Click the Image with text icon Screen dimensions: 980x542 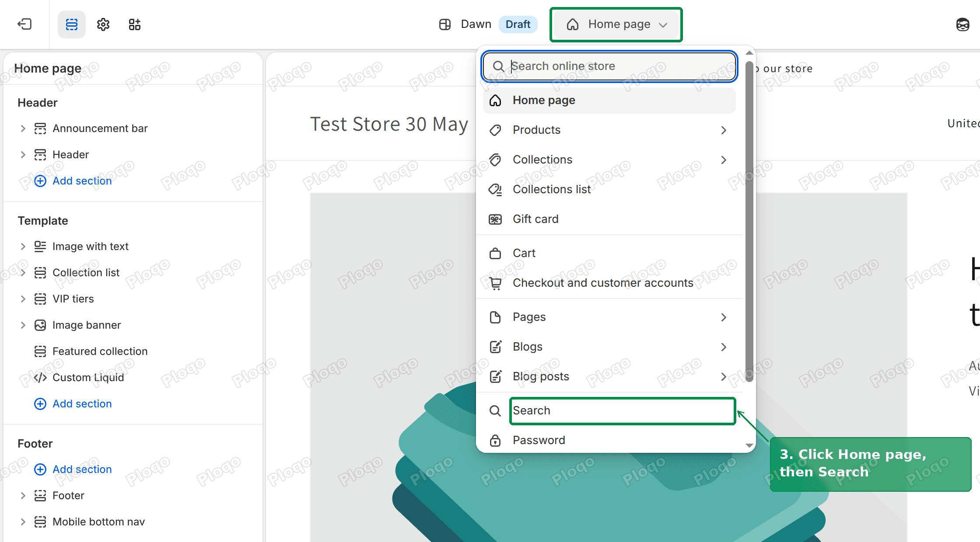click(x=40, y=247)
